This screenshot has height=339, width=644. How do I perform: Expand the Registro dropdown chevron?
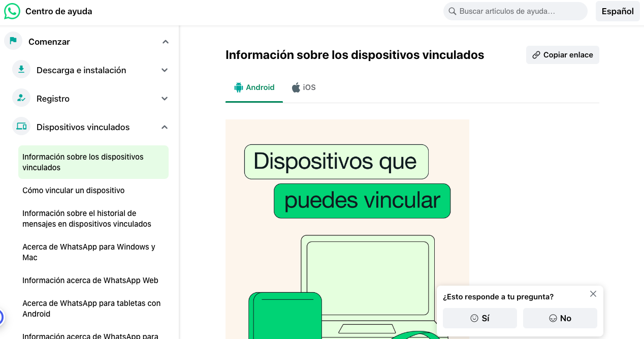point(165,98)
